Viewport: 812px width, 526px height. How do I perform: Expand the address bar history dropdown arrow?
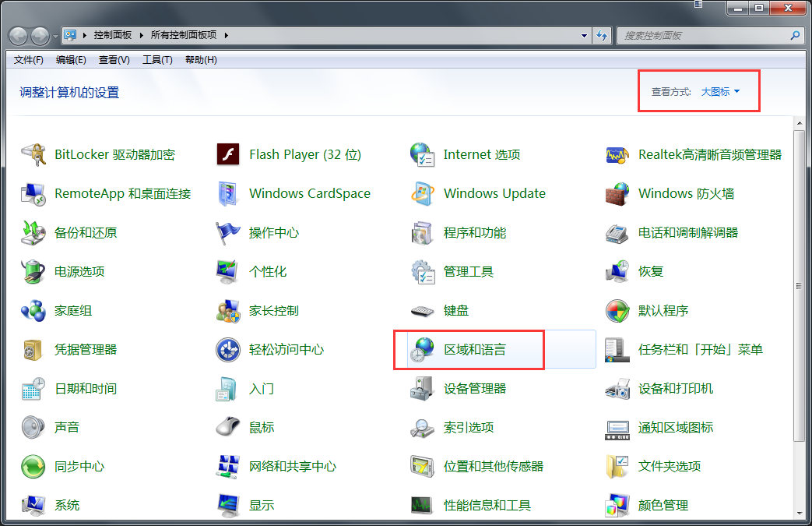(584, 36)
